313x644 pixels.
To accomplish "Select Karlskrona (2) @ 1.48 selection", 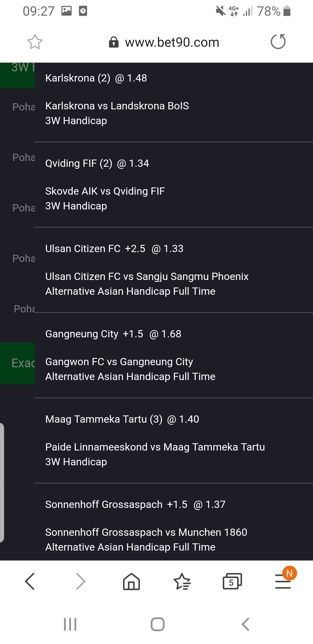I will pyautogui.click(x=96, y=78).
